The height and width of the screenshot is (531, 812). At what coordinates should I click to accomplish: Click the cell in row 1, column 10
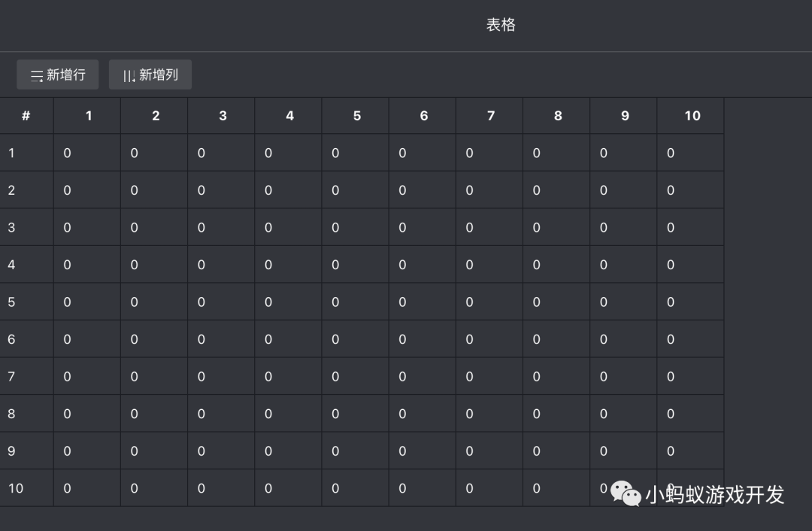coord(691,153)
